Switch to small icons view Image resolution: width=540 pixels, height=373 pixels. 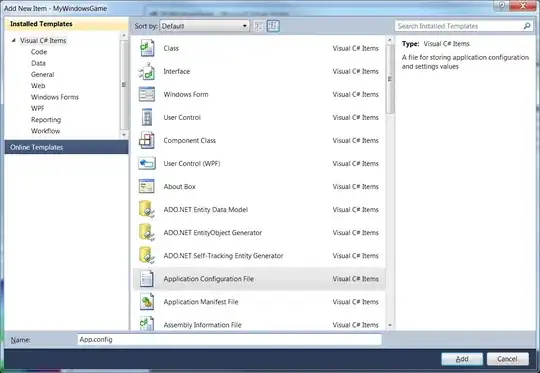[x=259, y=26]
